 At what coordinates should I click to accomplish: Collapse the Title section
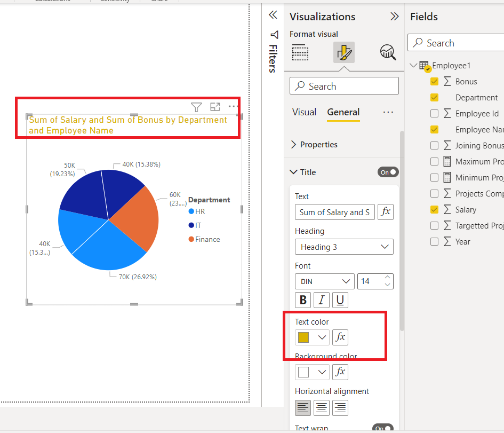[x=293, y=172]
